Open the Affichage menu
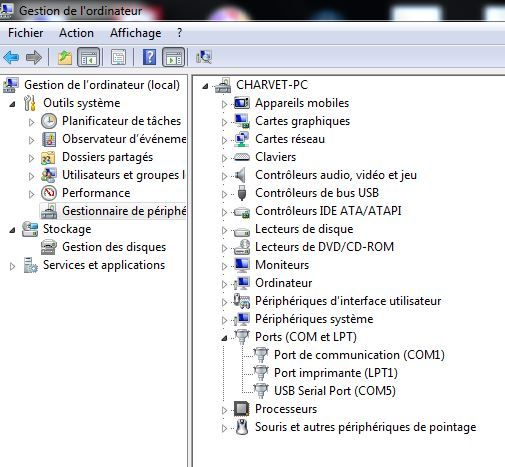This screenshot has width=505, height=467. pyautogui.click(x=136, y=33)
